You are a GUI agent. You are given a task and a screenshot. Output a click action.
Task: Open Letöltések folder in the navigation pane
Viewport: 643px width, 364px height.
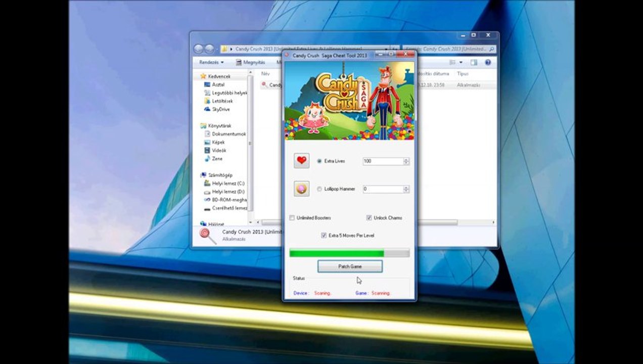222,101
